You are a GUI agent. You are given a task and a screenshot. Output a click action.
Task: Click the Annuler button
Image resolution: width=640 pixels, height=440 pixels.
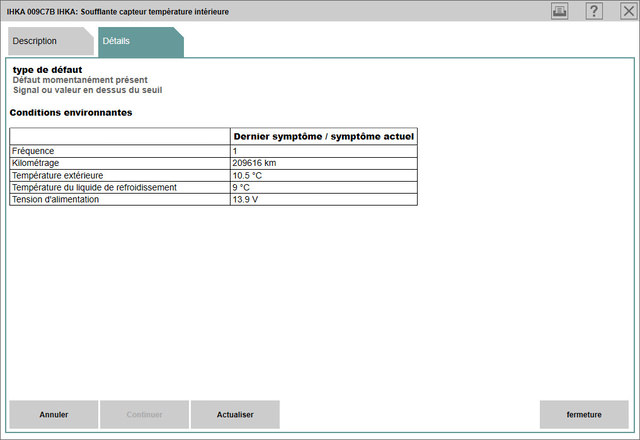click(x=54, y=414)
